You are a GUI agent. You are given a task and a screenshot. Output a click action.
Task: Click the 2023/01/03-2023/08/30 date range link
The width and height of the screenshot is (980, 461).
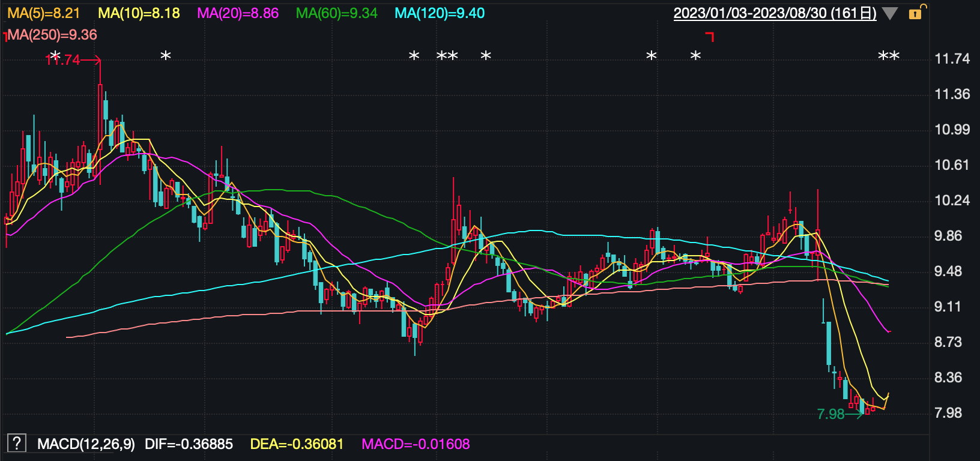775,13
